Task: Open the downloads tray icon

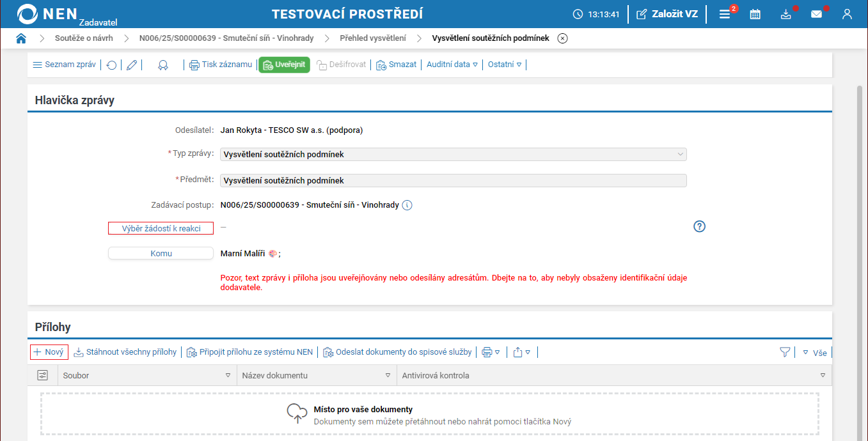Action: click(x=786, y=14)
